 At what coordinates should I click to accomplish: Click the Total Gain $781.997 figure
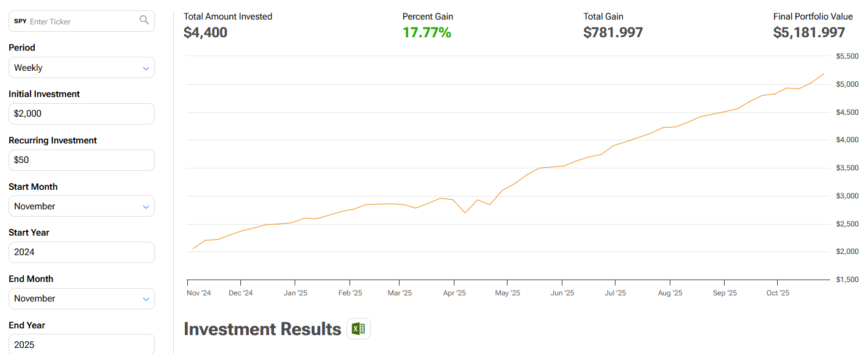coord(613,32)
